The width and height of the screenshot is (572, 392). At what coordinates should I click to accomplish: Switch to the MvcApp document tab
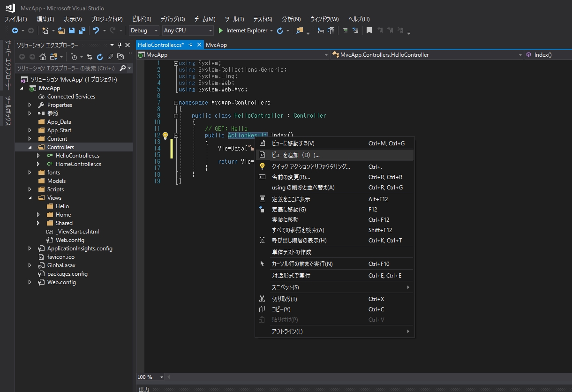(x=216, y=45)
